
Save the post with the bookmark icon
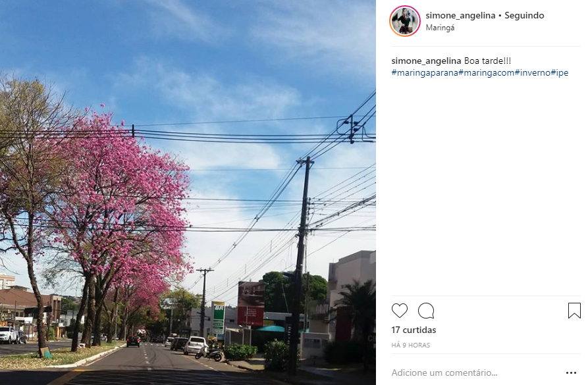tap(574, 311)
